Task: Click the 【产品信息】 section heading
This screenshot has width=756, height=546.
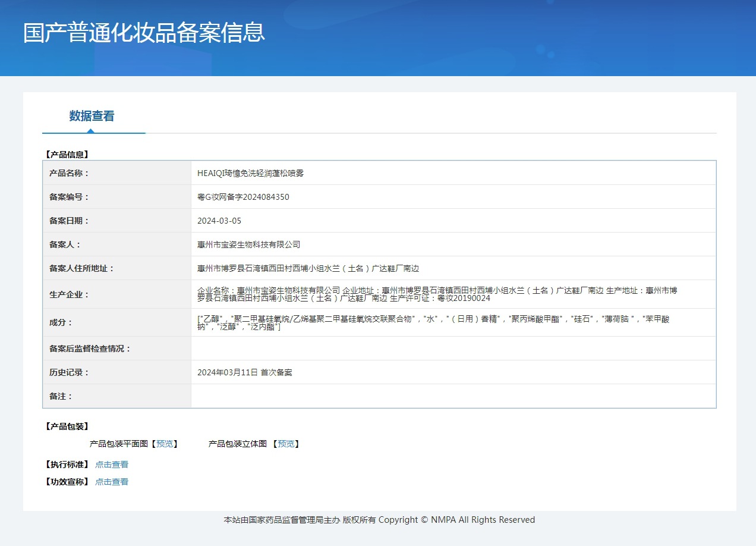Action: [x=67, y=155]
